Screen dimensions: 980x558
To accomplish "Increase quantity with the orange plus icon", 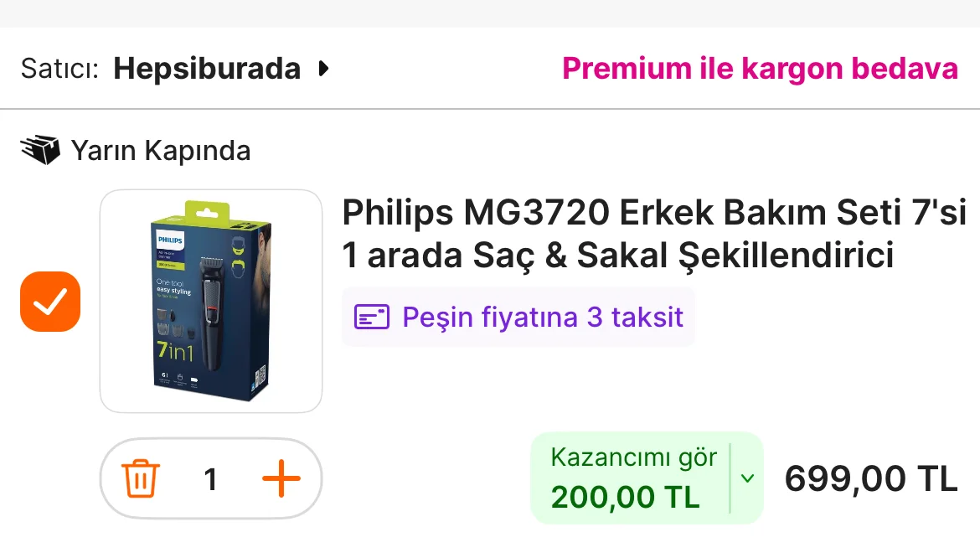I will tap(281, 478).
